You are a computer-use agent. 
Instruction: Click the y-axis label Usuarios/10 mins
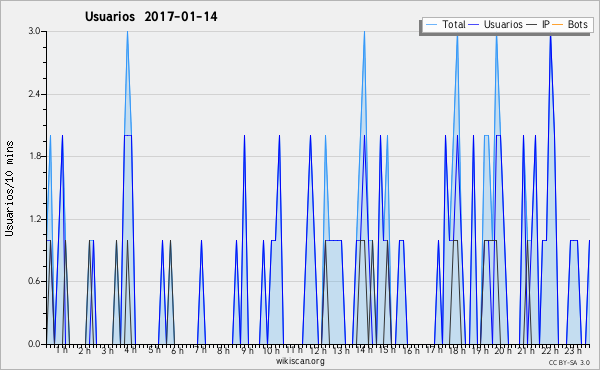tap(9, 189)
